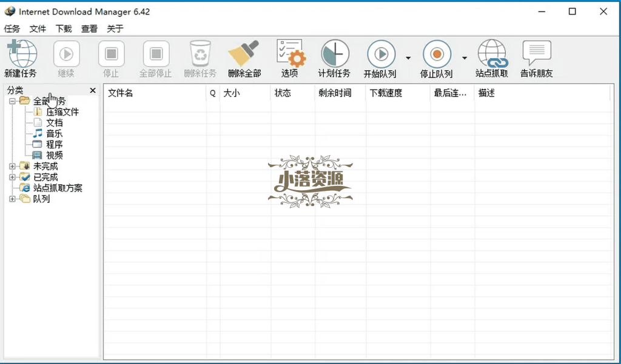Click the 站点抓取方案 browser icon
Viewport: 621px width, 364px height.
tap(25, 188)
